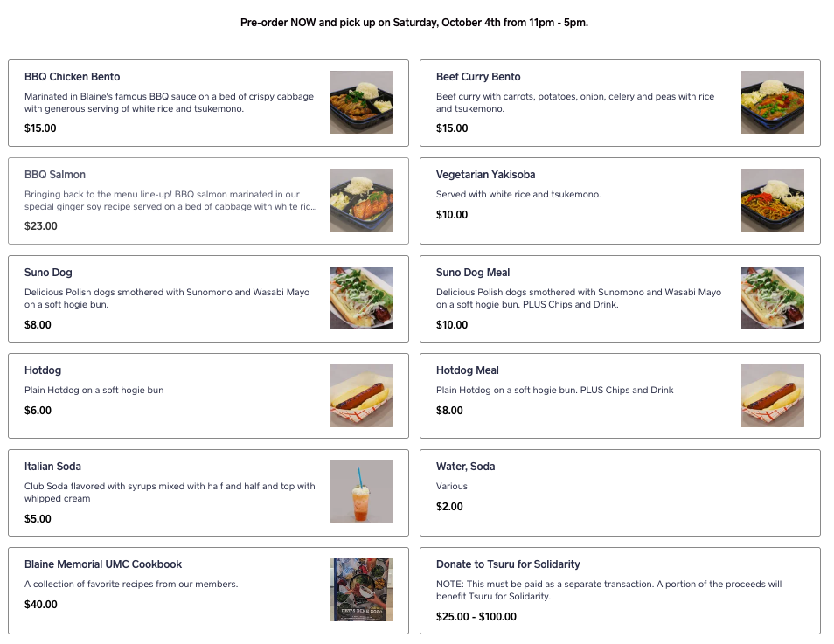
Task: Select the Vegetarian Yakisoba title
Action: click(x=485, y=175)
